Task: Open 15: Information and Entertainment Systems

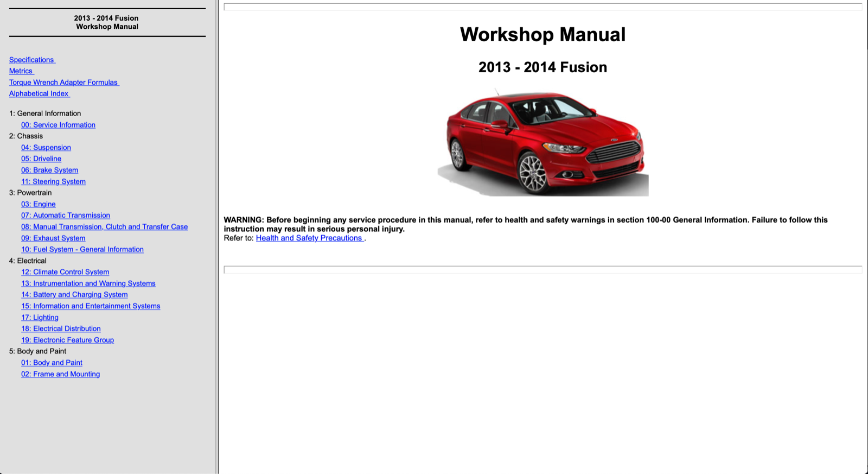Action: pyautogui.click(x=91, y=306)
